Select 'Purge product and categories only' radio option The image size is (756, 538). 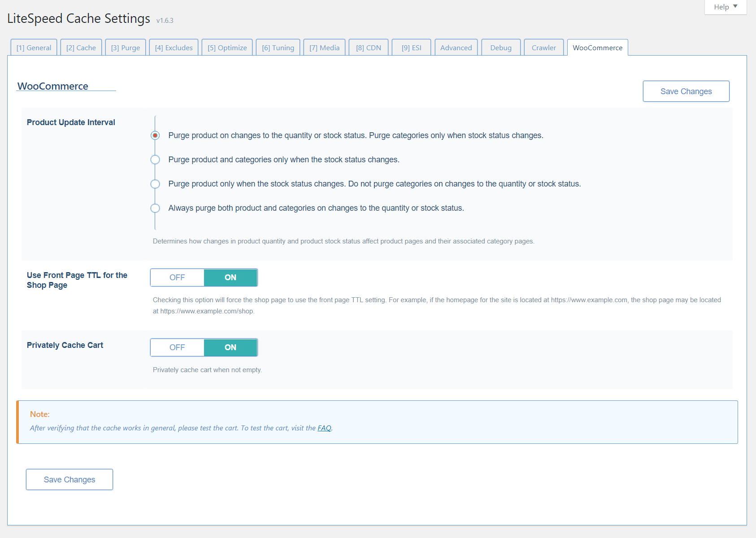pyautogui.click(x=155, y=160)
